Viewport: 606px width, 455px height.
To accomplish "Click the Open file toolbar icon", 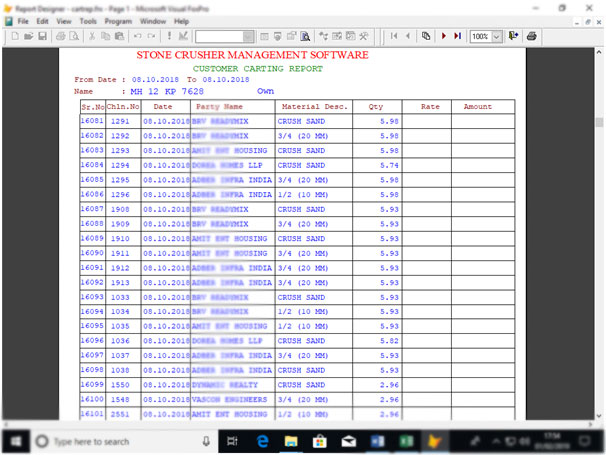I will (x=28, y=36).
